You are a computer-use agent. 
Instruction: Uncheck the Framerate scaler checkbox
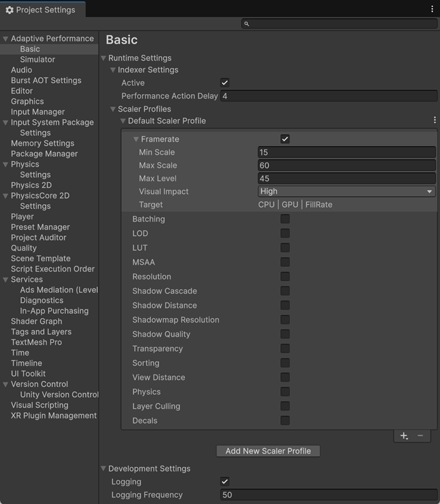pyautogui.click(x=285, y=138)
